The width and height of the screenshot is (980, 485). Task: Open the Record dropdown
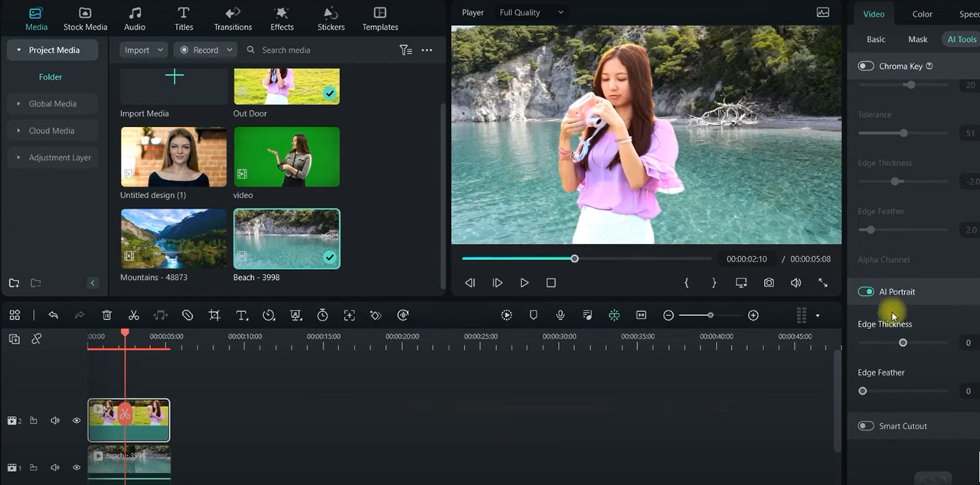pos(204,50)
